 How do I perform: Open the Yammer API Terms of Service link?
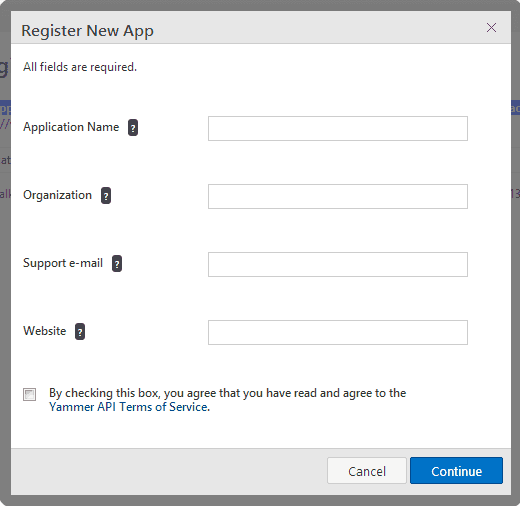[129, 407]
